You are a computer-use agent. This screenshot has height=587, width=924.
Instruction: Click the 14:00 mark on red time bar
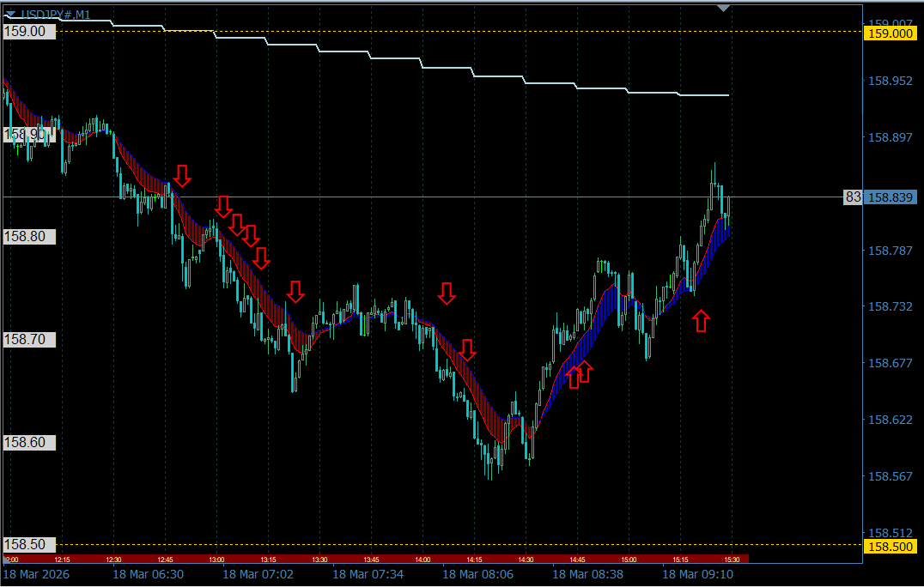(x=422, y=560)
